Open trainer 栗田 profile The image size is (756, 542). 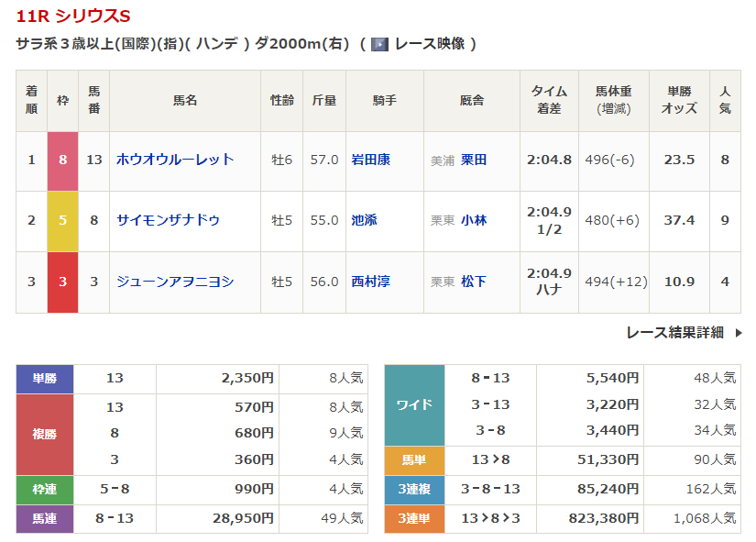click(x=474, y=160)
